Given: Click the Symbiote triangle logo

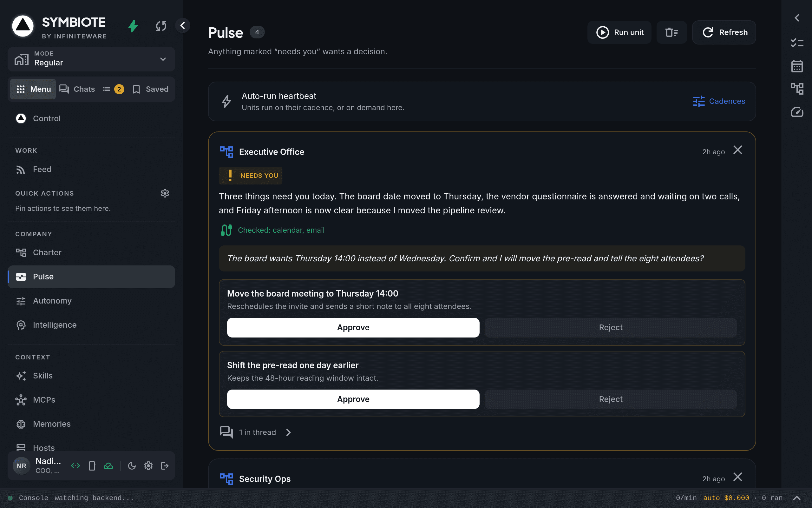Looking at the screenshot, I should [x=23, y=26].
